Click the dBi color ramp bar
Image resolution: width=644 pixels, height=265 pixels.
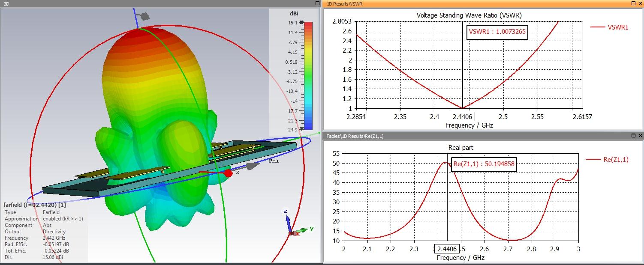click(x=307, y=75)
